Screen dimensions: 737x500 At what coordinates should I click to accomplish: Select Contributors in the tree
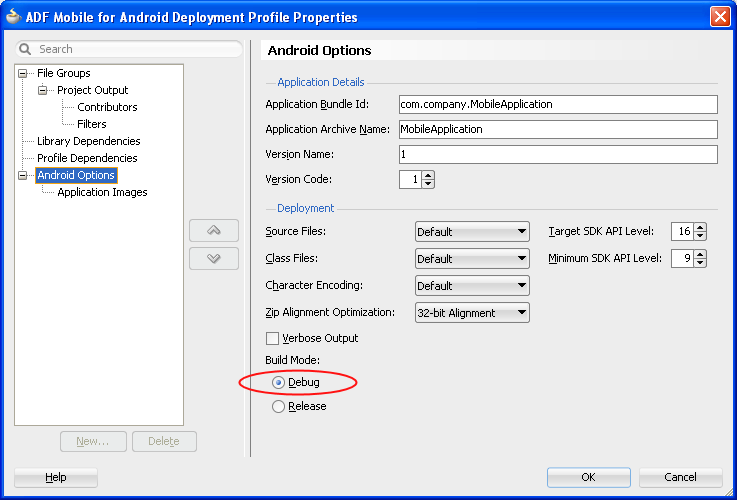pos(107,107)
